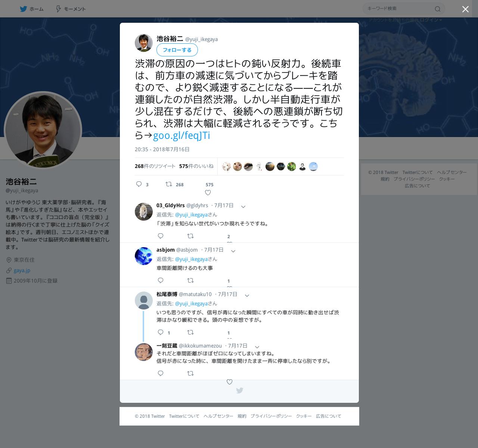Image resolution: width=478 pixels, height=448 pixels.
Task: Retweet asbjom's reply
Action: point(190,280)
